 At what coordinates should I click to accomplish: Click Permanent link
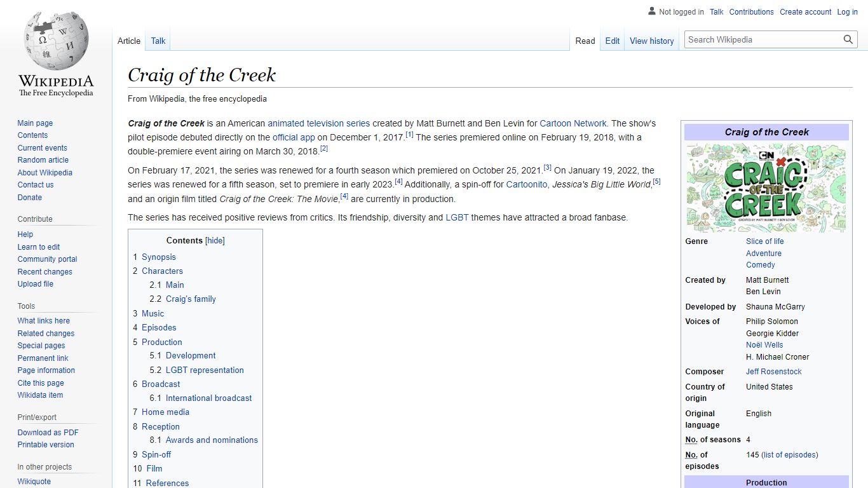pos(43,358)
